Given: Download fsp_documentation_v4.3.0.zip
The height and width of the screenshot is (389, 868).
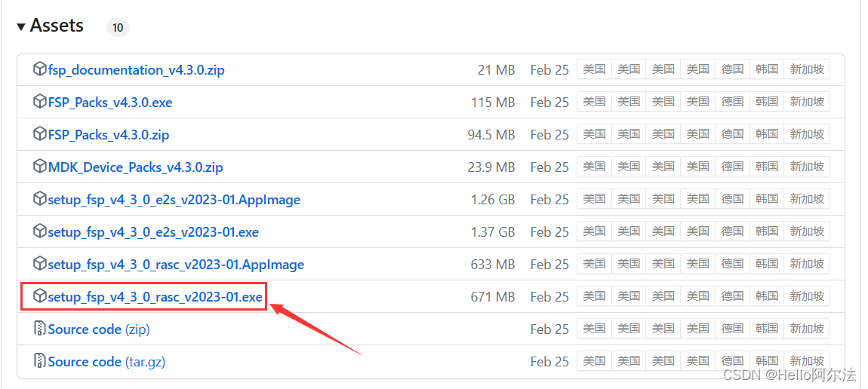Looking at the screenshot, I should 136,70.
